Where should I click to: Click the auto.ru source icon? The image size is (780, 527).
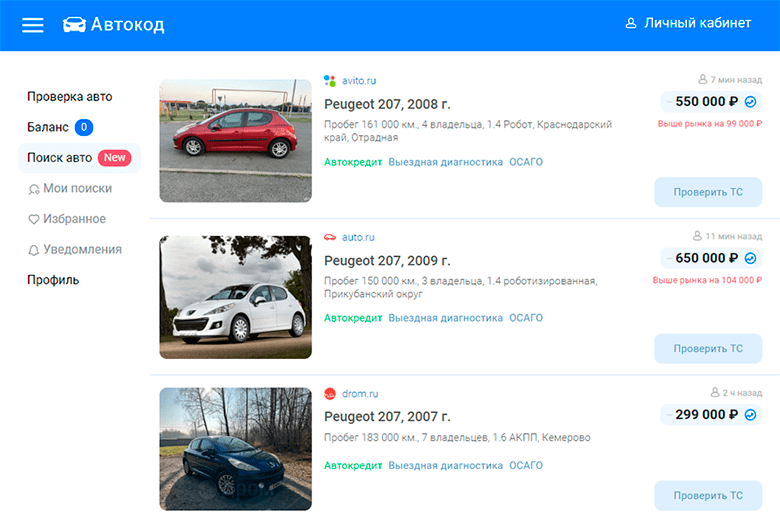(x=330, y=237)
